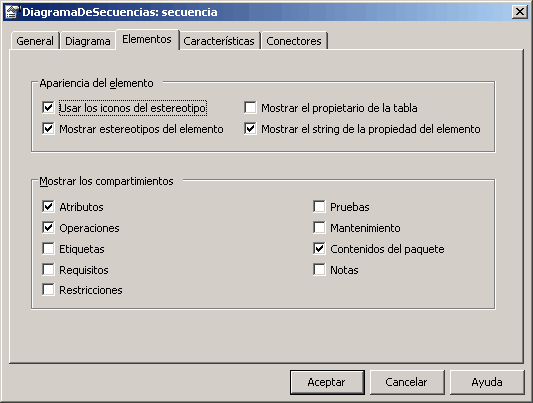
Task: Toggle the Operaciones checkbox
Action: click(48, 228)
